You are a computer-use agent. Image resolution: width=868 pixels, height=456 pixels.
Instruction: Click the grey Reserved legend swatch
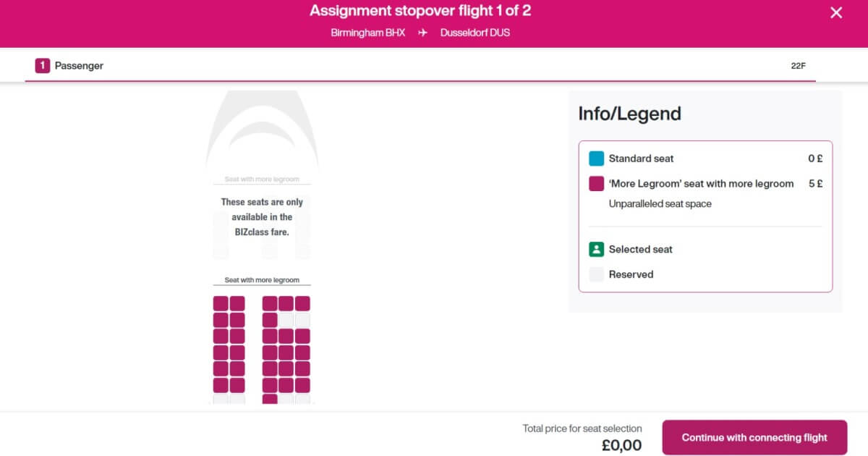(596, 274)
